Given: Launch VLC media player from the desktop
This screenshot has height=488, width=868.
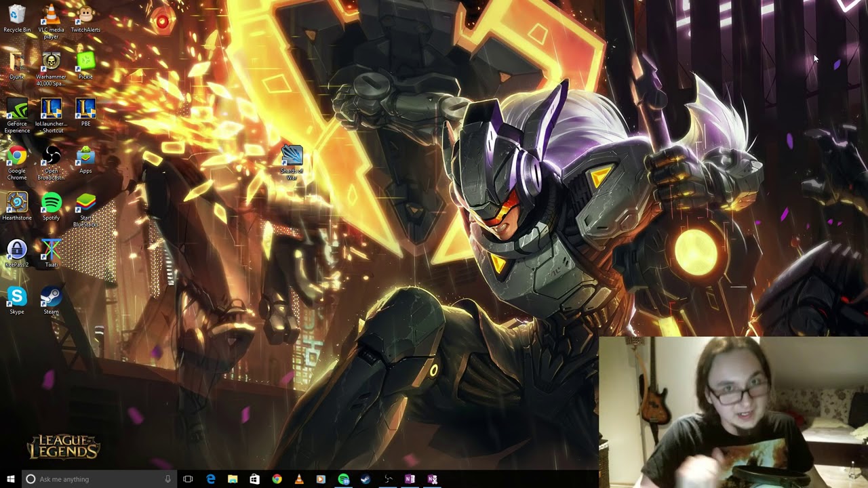Looking at the screenshot, I should pyautogui.click(x=51, y=21).
